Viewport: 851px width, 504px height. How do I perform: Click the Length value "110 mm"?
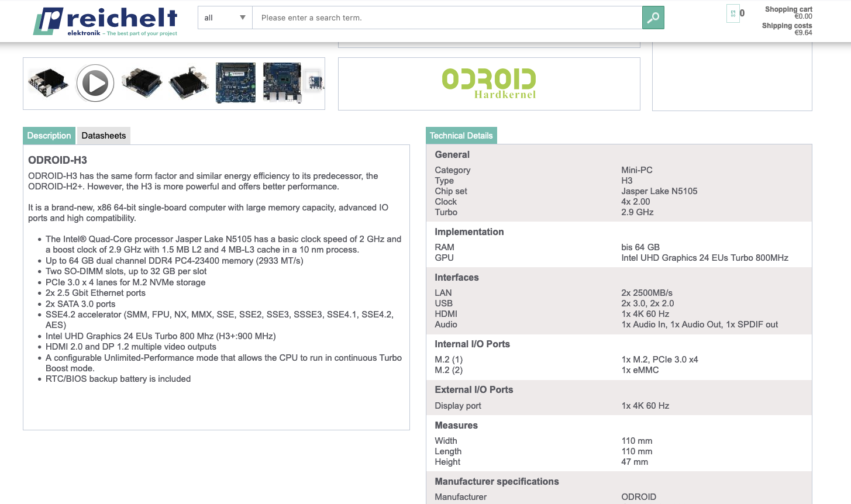[x=637, y=451]
